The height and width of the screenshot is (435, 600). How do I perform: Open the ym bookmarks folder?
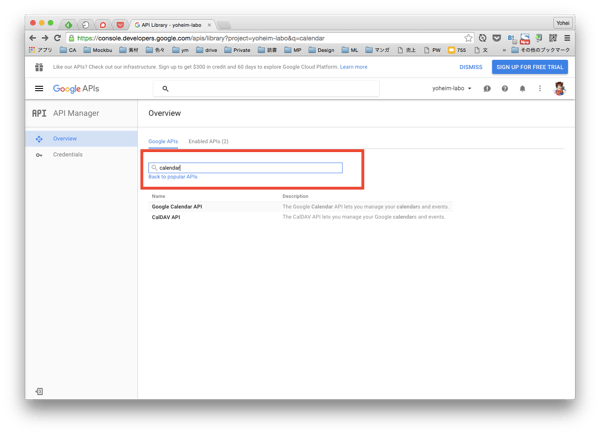coord(181,50)
